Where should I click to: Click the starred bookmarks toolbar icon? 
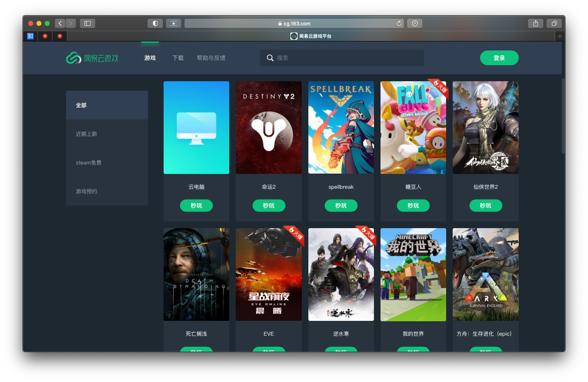click(173, 23)
